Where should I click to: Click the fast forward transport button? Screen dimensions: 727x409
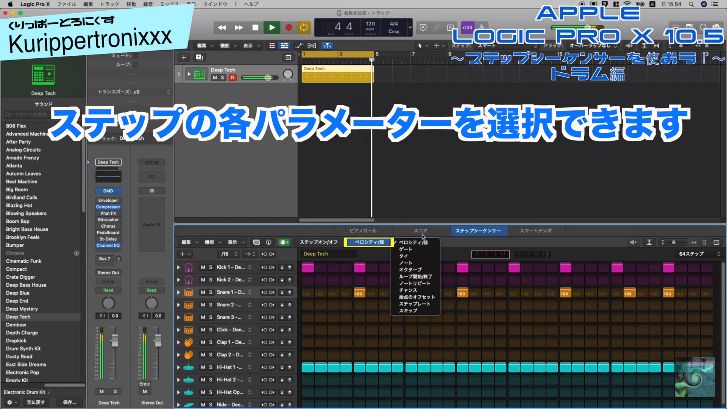point(239,27)
